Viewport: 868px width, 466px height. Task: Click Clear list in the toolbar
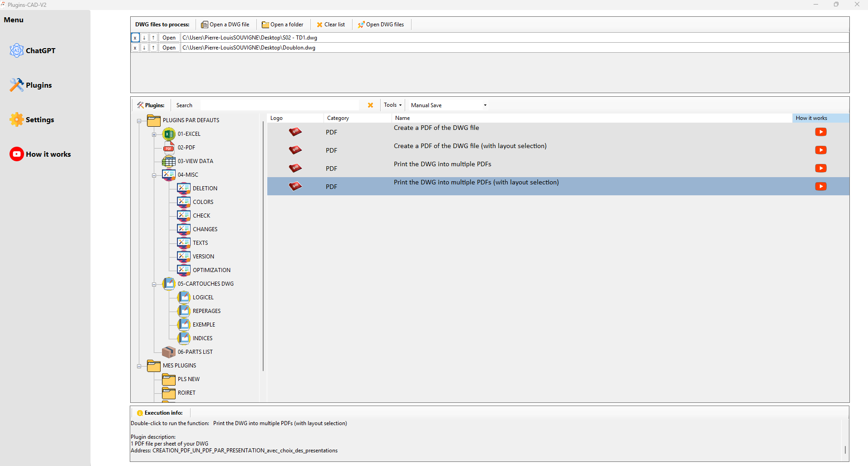point(331,25)
